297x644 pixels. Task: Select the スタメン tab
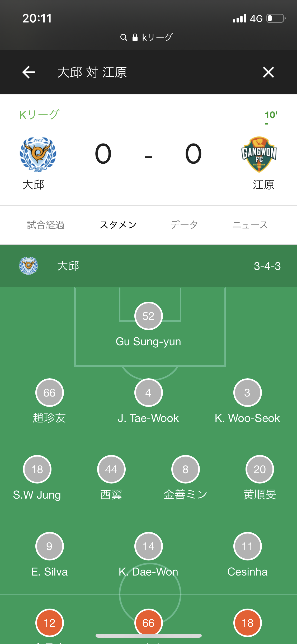[118, 225]
